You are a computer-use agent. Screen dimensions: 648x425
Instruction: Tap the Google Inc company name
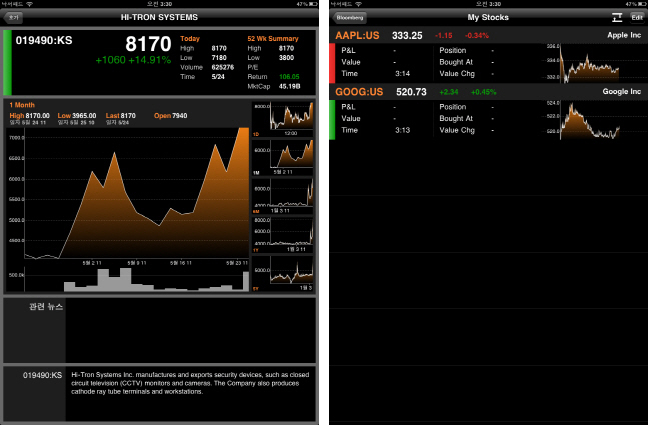(x=622, y=91)
